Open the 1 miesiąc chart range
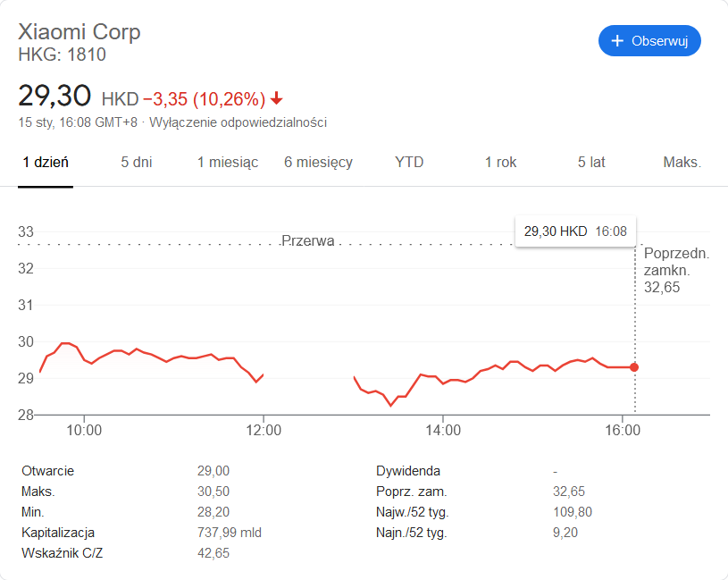Viewport: 728px width, 580px height. coord(228,162)
